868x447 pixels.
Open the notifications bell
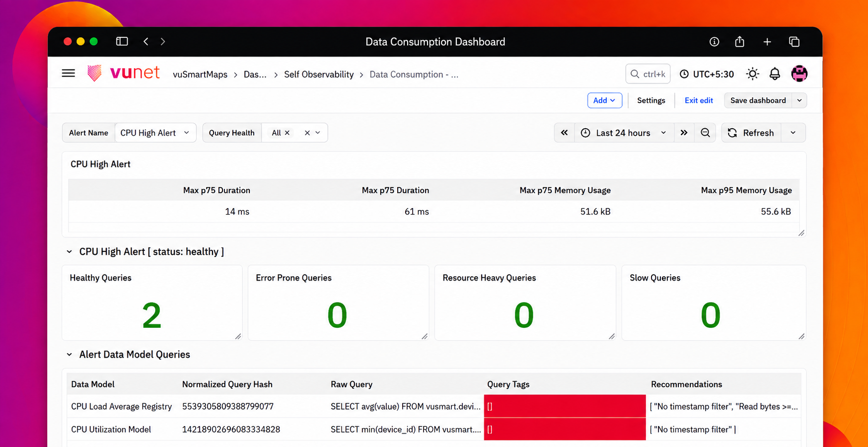[775, 74]
